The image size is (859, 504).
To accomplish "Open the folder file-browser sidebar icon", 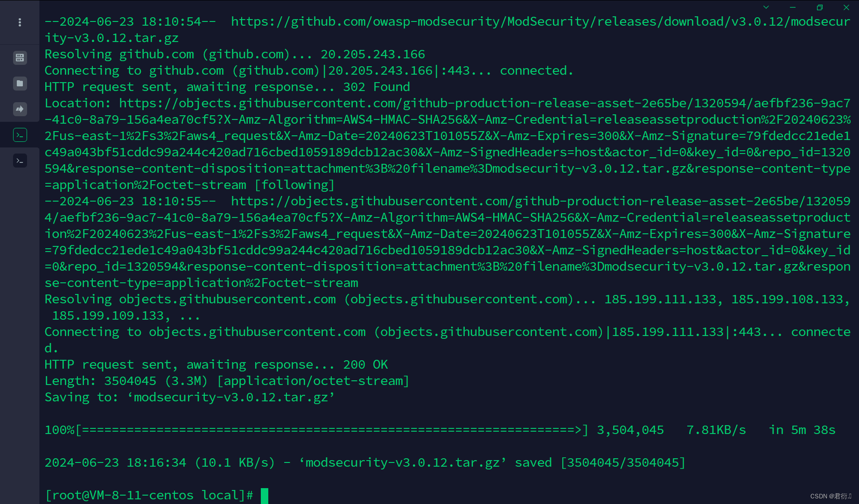I will coord(20,84).
